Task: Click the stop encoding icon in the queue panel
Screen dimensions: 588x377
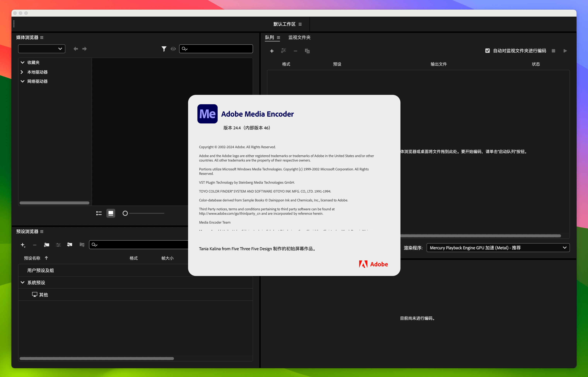Action: coord(553,51)
